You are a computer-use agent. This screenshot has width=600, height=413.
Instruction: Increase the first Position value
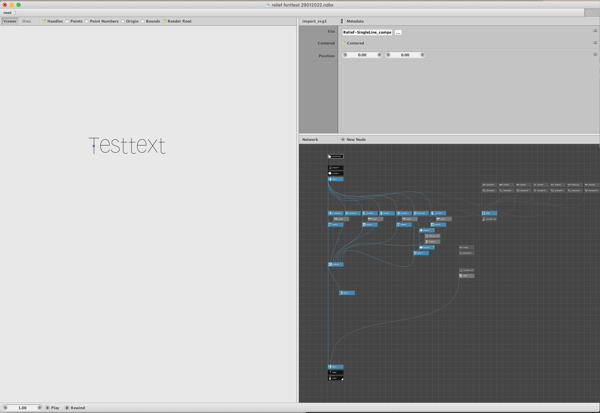(379, 55)
